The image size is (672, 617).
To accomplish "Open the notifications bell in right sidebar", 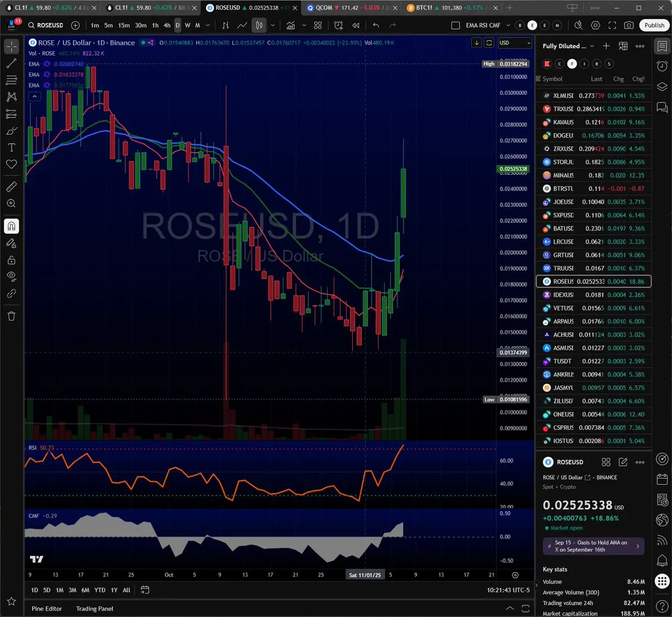I will [662, 560].
